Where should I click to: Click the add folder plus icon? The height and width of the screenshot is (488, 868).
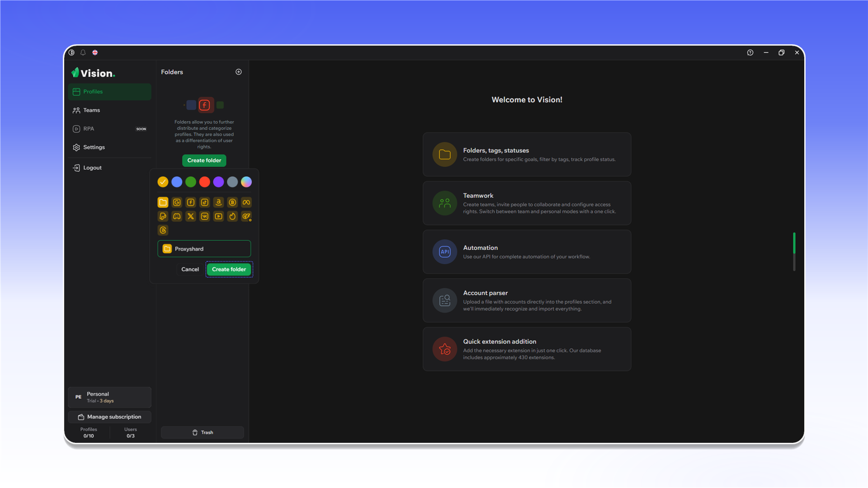[239, 72]
